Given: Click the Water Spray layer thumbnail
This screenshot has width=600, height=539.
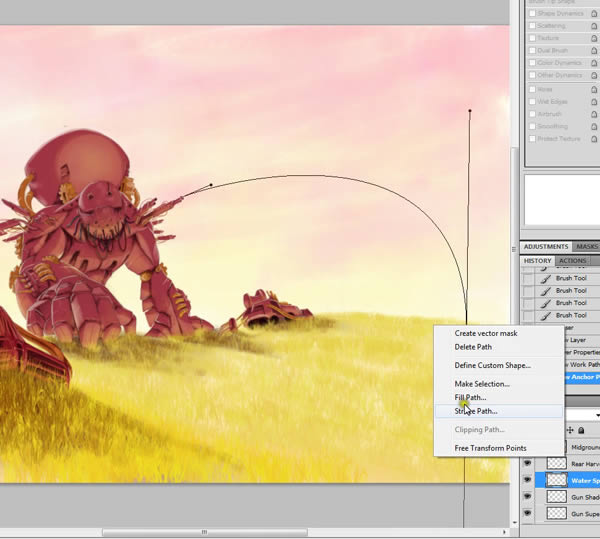Looking at the screenshot, I should [557, 480].
